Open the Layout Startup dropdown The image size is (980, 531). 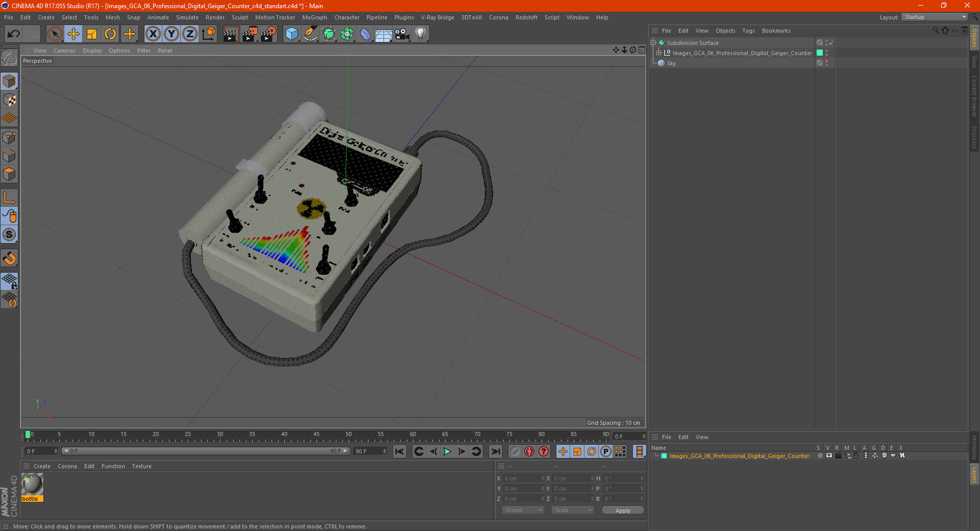(x=935, y=17)
